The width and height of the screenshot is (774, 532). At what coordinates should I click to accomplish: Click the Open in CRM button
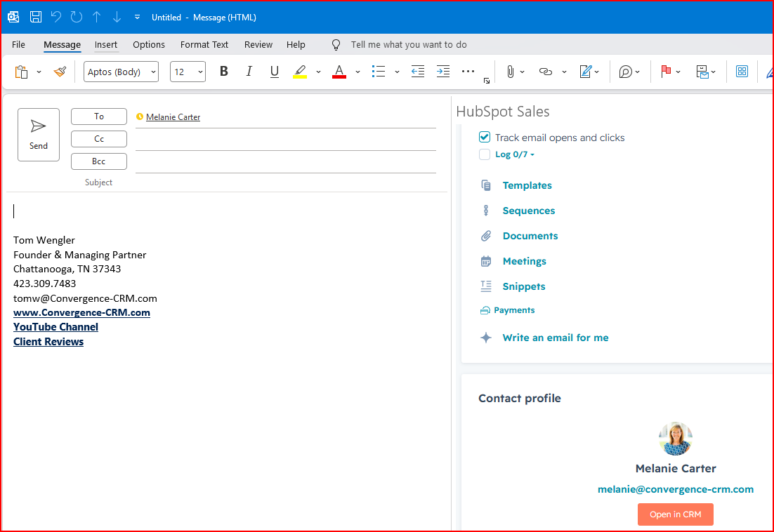coord(675,514)
